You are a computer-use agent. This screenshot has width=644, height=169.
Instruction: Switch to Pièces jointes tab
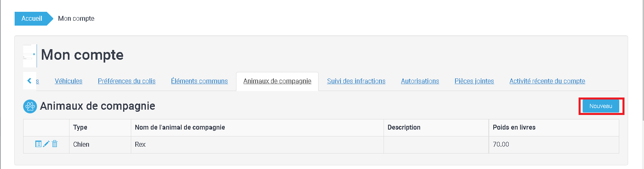(x=474, y=81)
